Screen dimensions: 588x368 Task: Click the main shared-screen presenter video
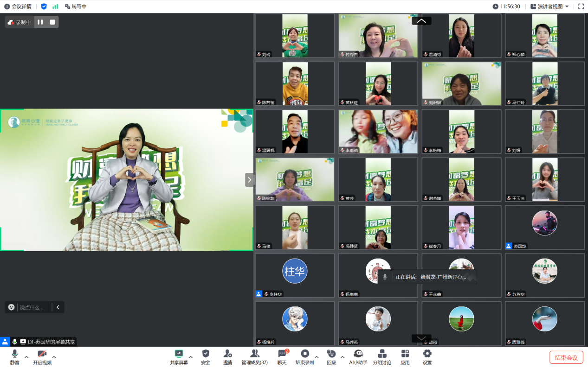tap(127, 180)
